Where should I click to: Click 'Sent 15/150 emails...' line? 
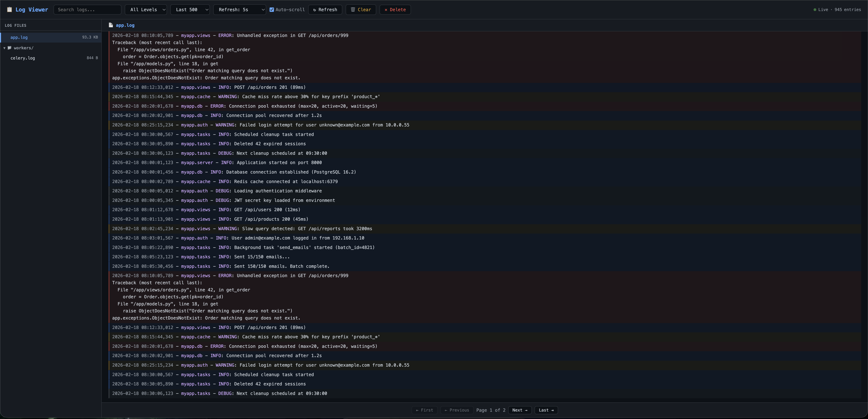485,257
